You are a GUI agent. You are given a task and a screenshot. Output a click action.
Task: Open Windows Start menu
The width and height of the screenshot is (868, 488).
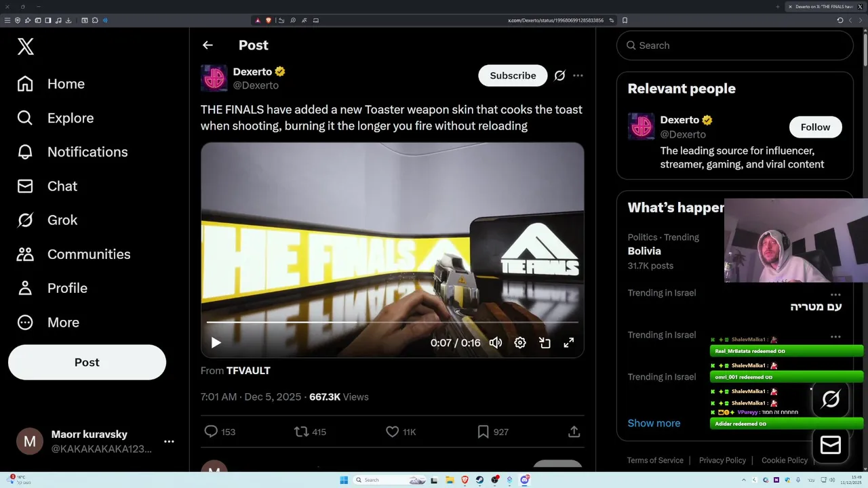click(x=344, y=480)
